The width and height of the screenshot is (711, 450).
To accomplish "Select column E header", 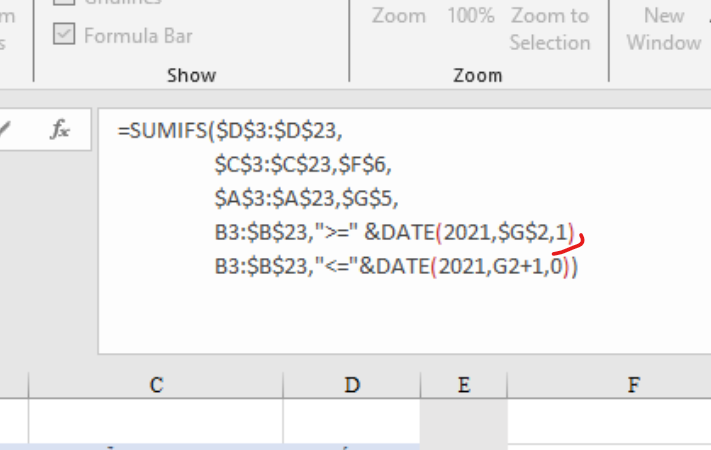I will (x=463, y=385).
